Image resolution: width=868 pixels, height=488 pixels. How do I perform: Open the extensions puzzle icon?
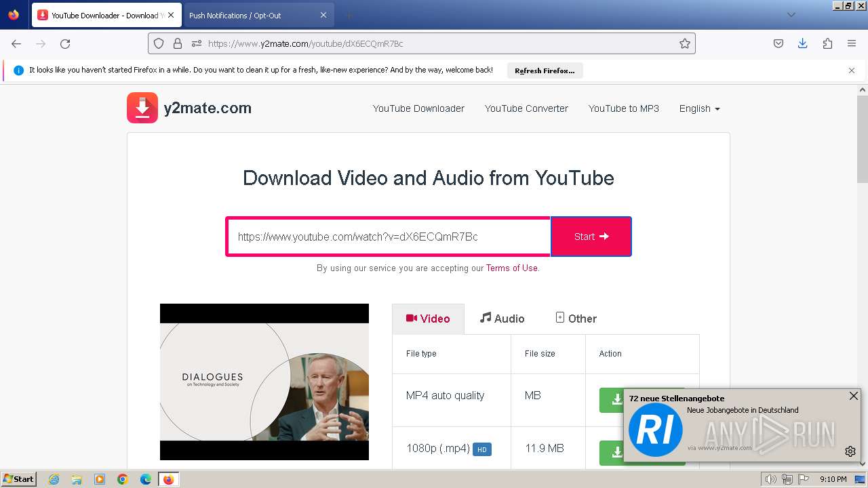[827, 43]
